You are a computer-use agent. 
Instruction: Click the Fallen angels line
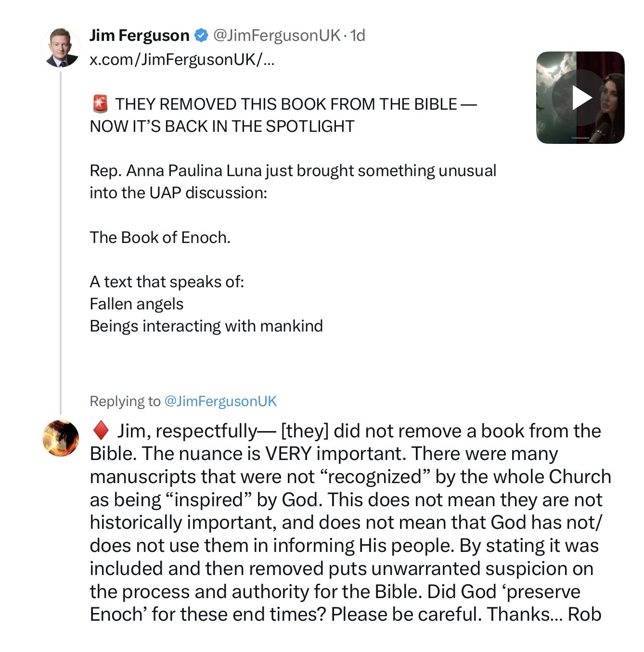[x=136, y=304]
